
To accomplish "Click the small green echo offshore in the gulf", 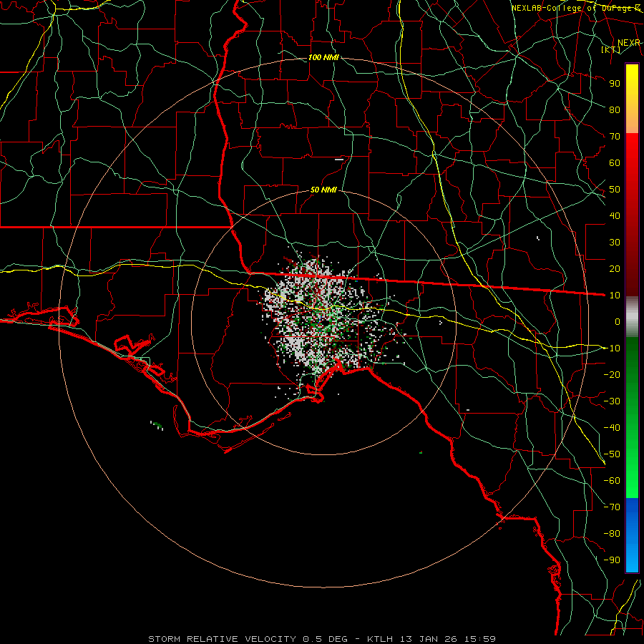I will pyautogui.click(x=157, y=426).
